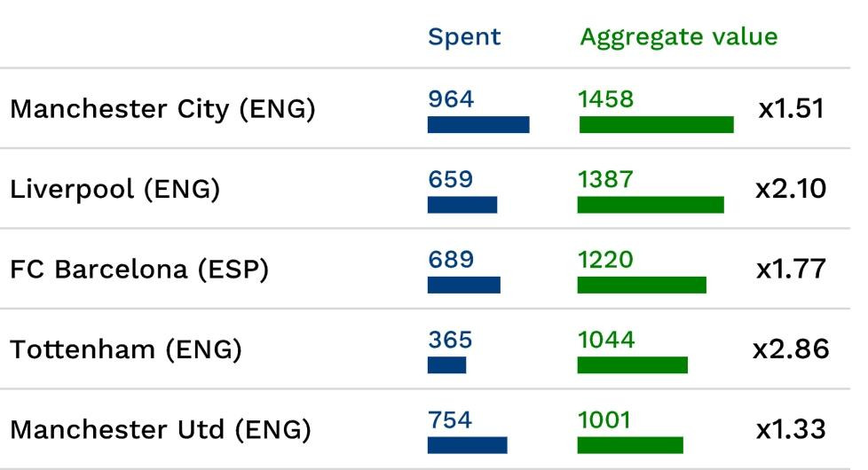Choose the Tottenham (ENG) team name
The image size is (868, 470).
pos(125,349)
